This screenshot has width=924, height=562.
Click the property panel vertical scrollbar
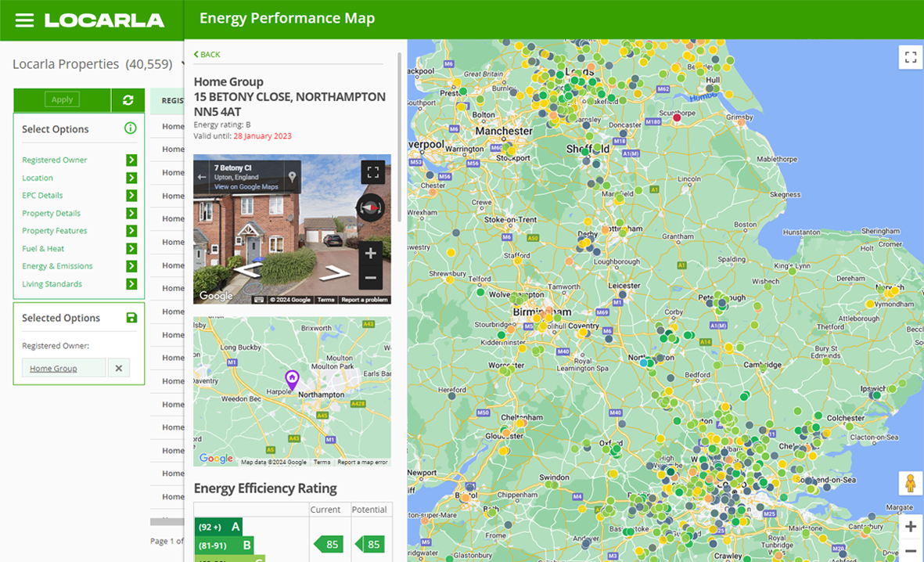point(400,137)
